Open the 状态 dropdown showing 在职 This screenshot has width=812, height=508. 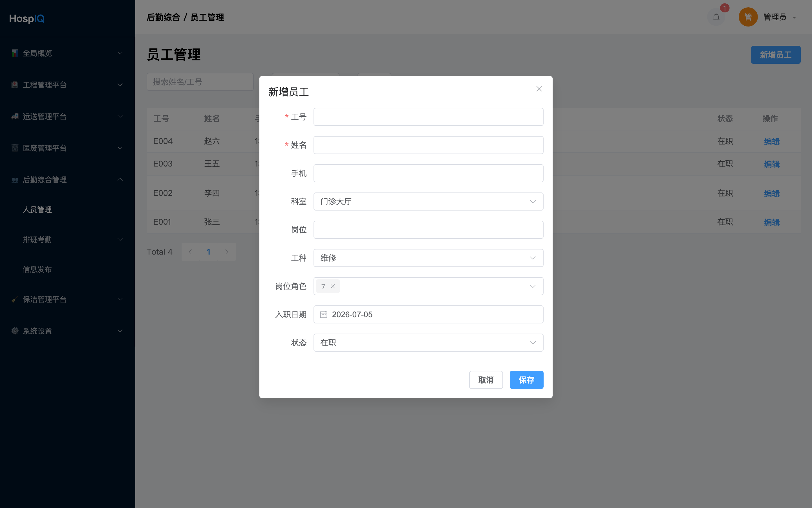[x=428, y=343]
